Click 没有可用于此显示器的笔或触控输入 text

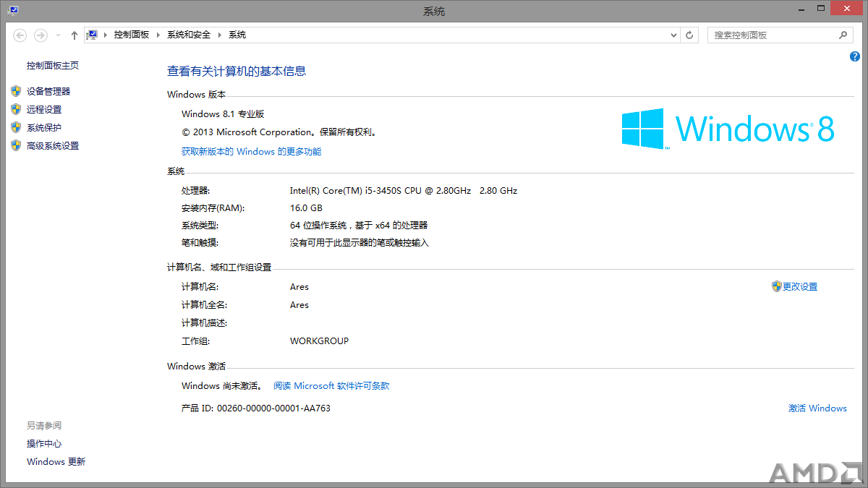pos(359,243)
